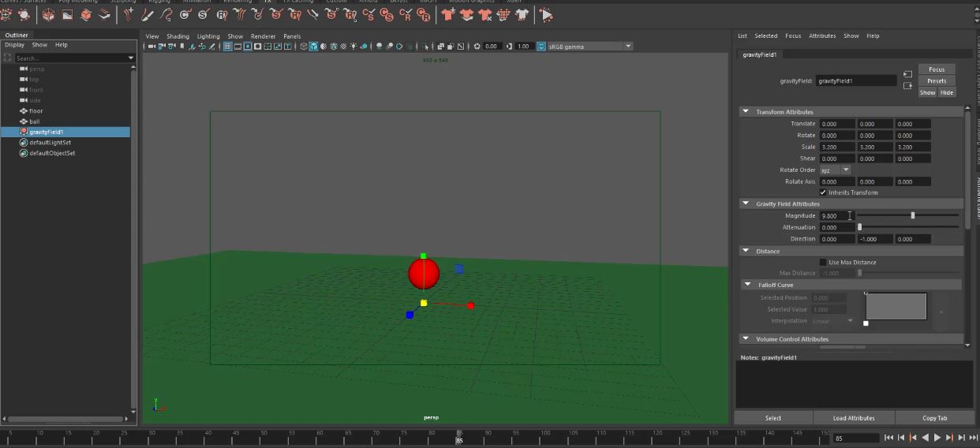980x448 pixels.
Task: Click the Copy Tab button
Action: (935, 418)
